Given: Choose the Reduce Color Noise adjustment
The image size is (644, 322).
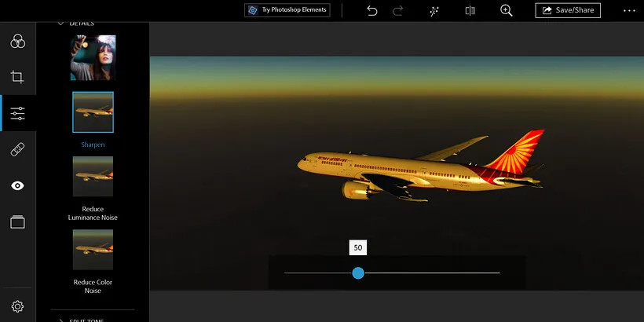Looking at the screenshot, I should coord(93,250).
